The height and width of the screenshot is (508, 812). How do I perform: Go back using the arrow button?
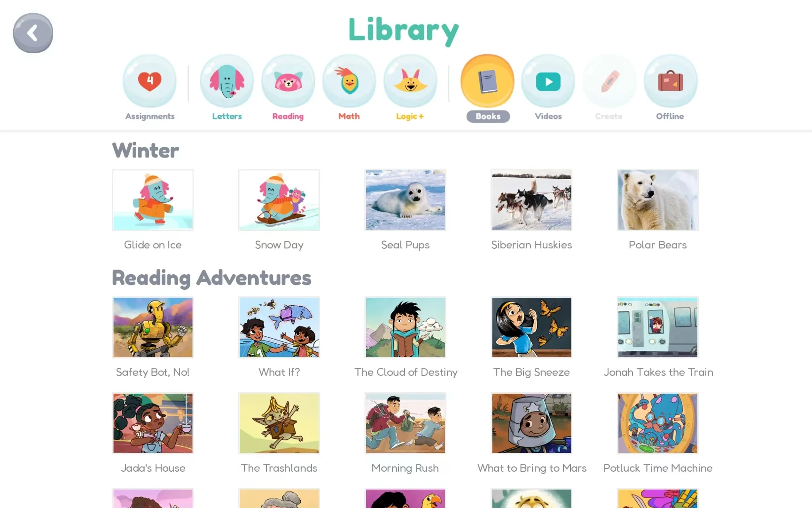click(x=33, y=33)
